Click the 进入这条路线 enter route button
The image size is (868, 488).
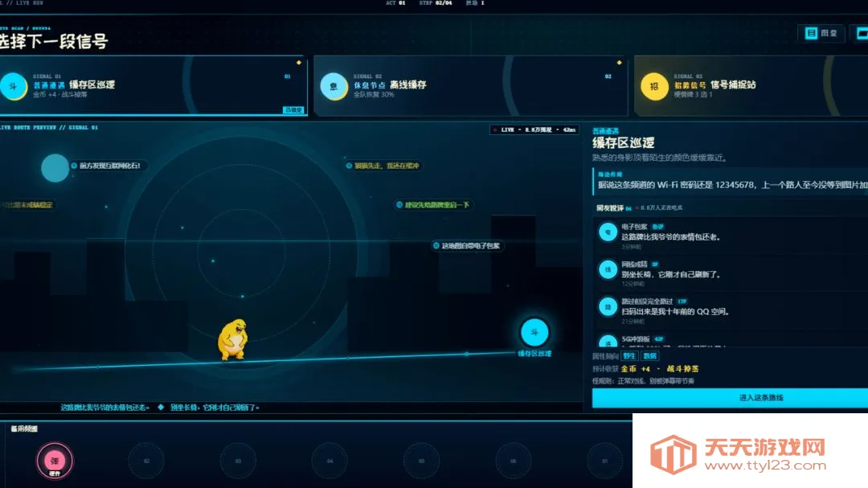(x=730, y=398)
